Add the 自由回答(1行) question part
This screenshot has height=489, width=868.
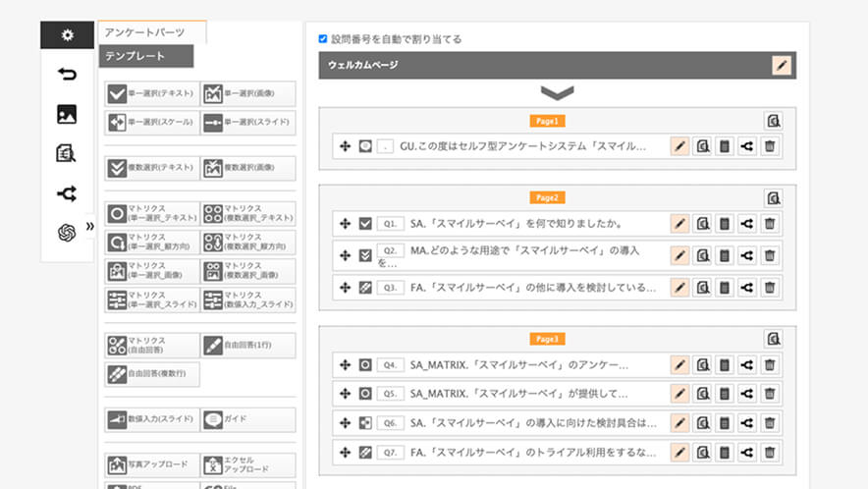(247, 345)
